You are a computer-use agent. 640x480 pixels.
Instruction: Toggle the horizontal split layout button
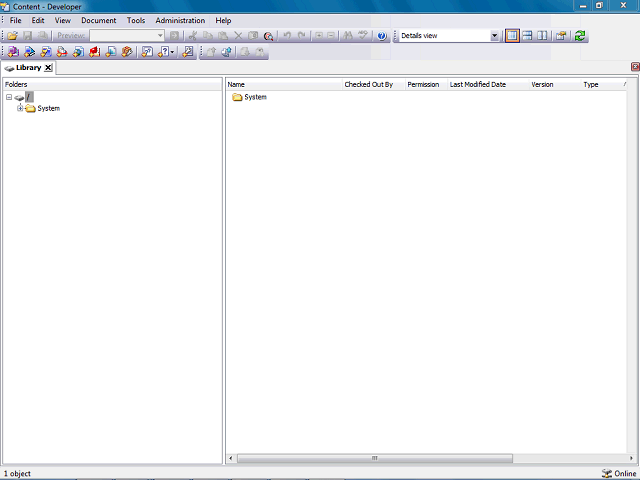[x=527, y=36]
